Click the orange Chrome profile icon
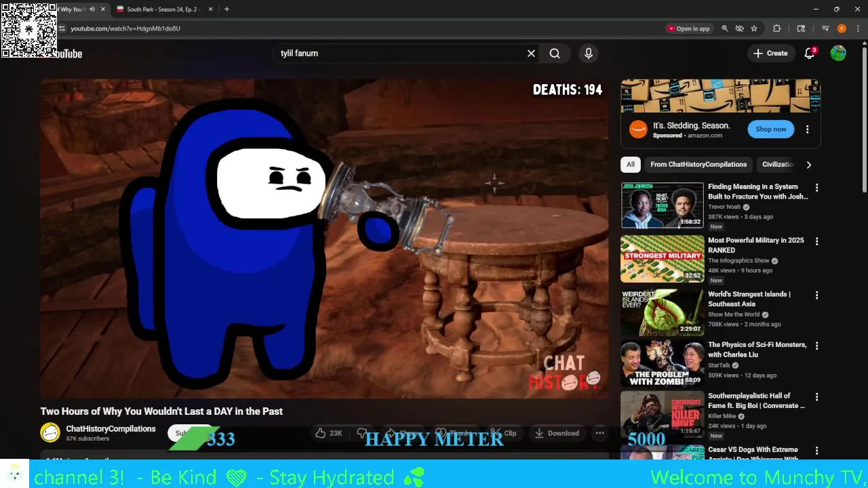 pos(842,28)
